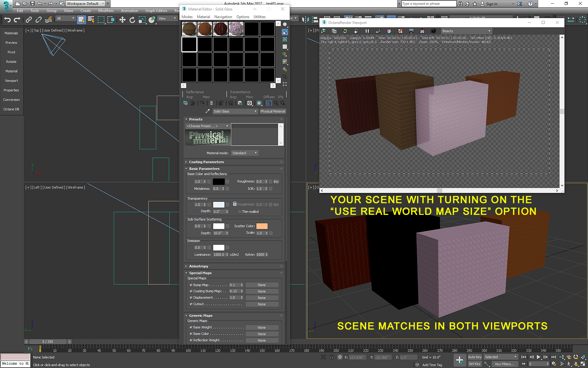The image size is (588, 368).
Task: Uncheck the Bump Map checkbox
Action: [191, 285]
